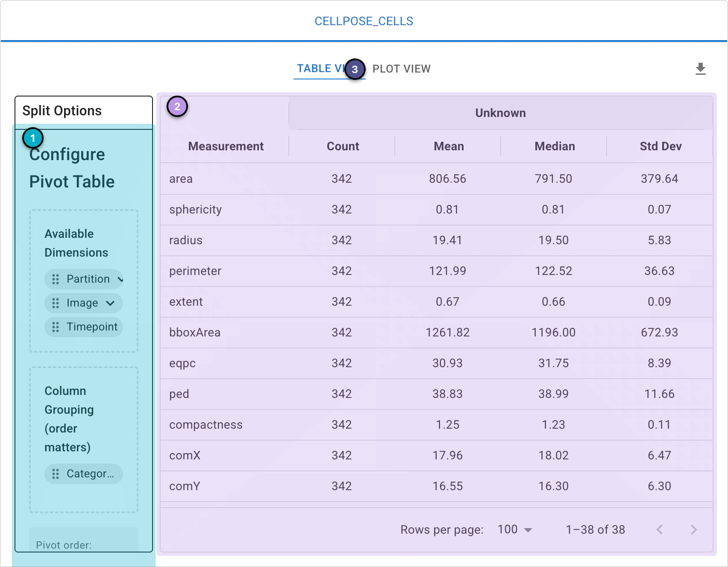Grab the Category chip drag handle

56,474
